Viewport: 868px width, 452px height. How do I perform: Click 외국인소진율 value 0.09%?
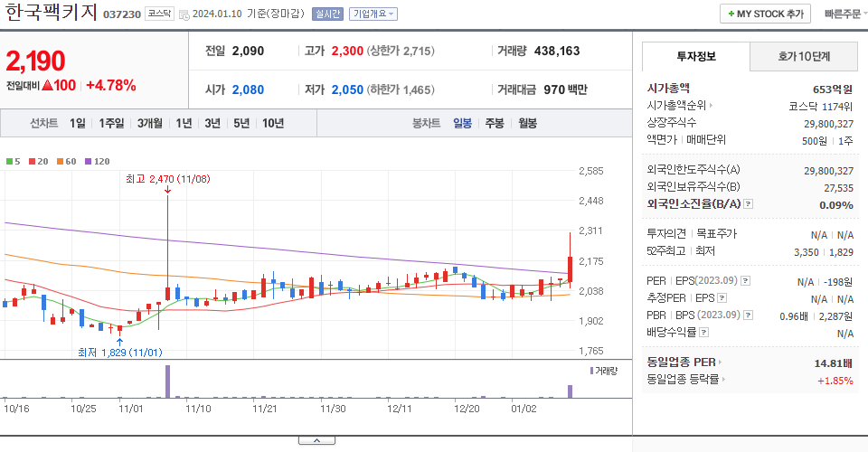coord(835,205)
